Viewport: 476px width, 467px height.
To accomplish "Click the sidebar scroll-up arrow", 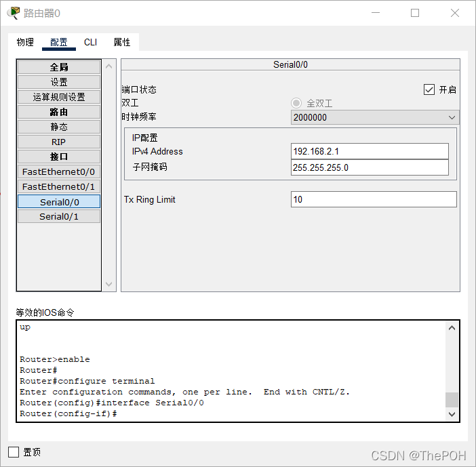I will 109,66.
